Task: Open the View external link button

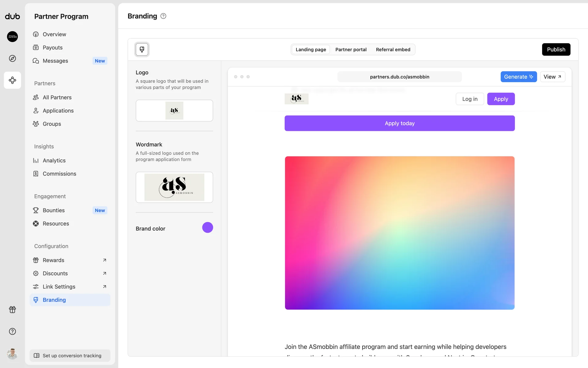Action: pos(552,77)
